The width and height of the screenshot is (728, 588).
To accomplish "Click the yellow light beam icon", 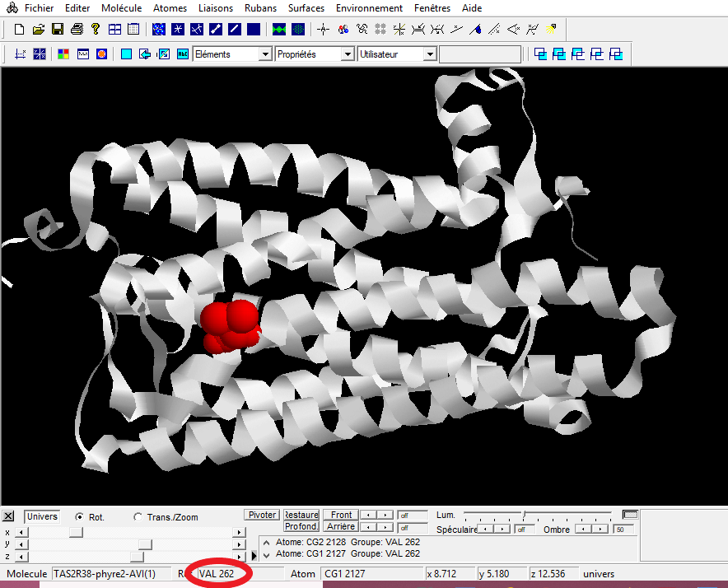I will coord(551,30).
